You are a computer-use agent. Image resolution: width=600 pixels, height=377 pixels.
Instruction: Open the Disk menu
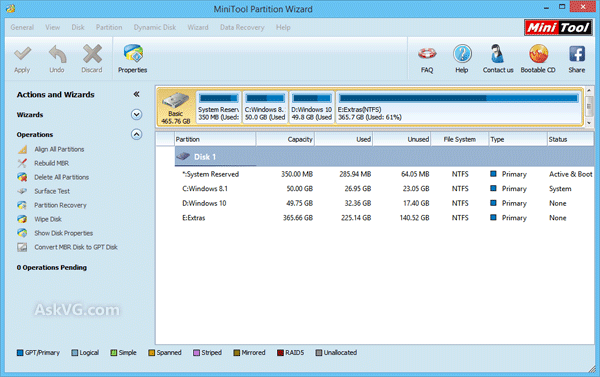(x=78, y=28)
